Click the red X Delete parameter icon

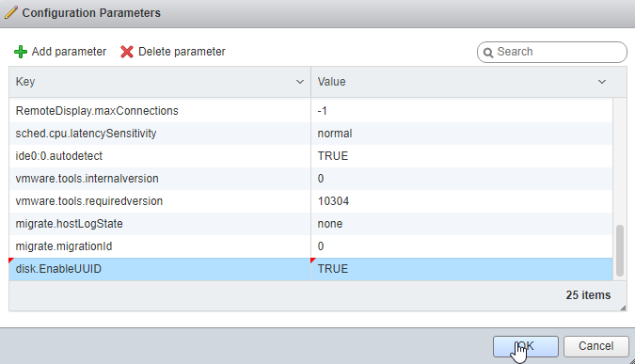[127, 52]
